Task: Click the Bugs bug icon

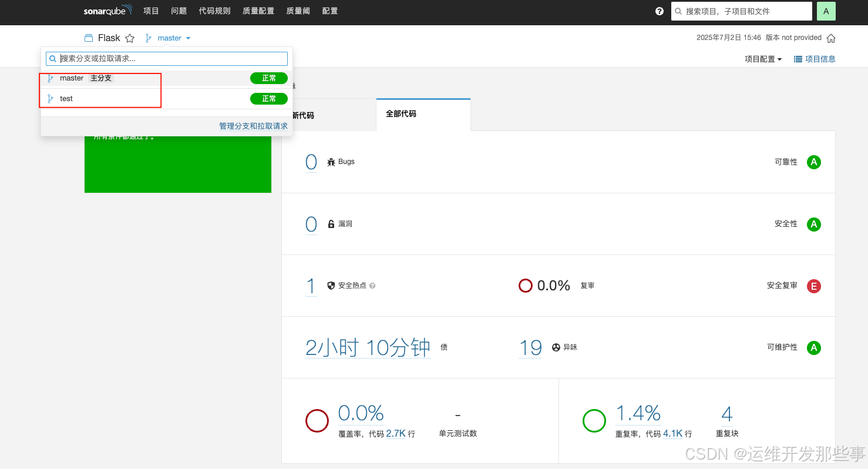Action: click(x=331, y=162)
